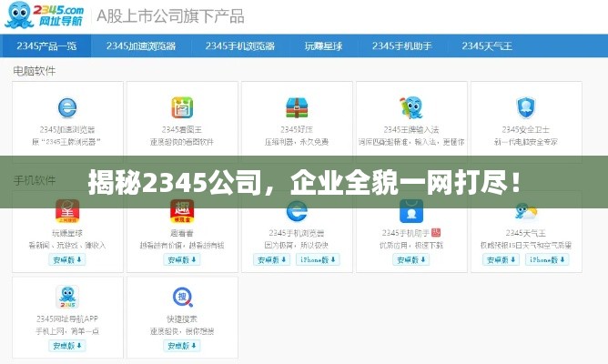Open the 2345好压 title link

297,129
